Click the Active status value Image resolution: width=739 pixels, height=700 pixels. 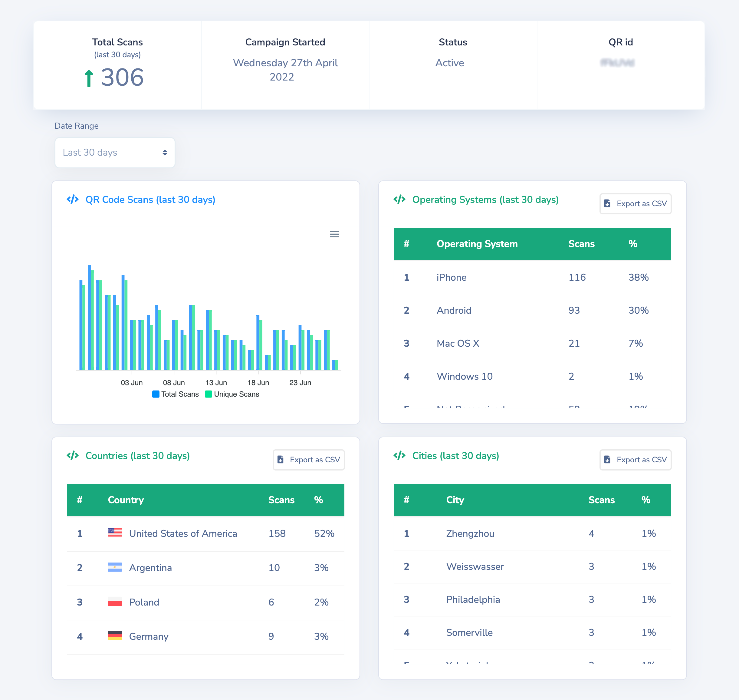coord(450,63)
